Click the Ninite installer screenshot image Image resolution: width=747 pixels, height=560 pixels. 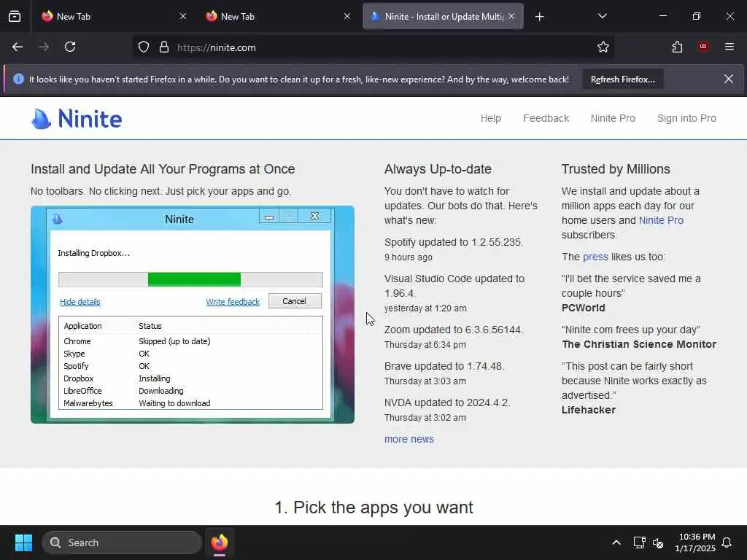coord(193,314)
